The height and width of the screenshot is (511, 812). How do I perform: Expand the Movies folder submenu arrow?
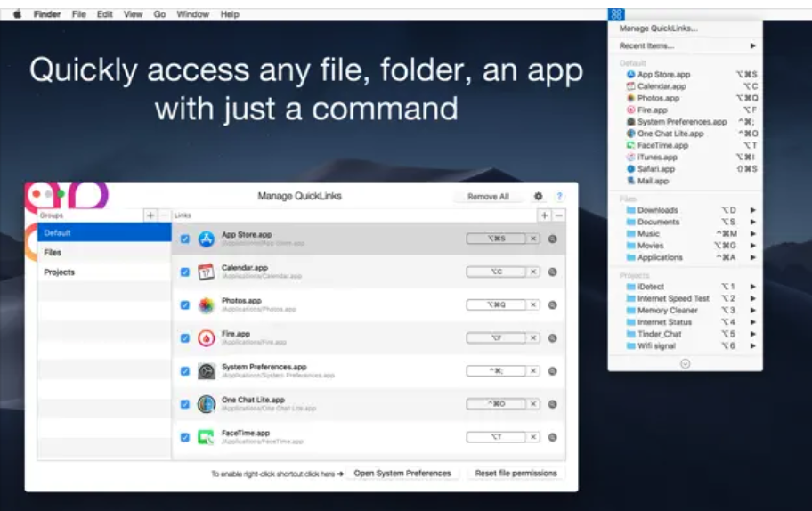[x=753, y=246]
